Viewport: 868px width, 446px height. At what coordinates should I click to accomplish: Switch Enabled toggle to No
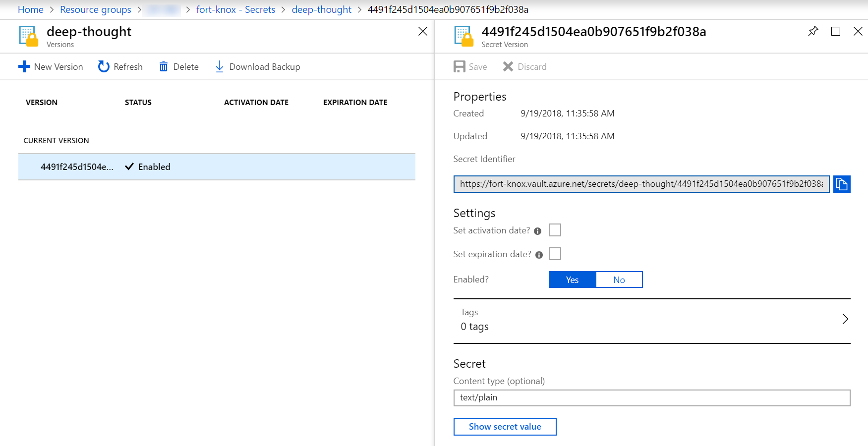[619, 280]
